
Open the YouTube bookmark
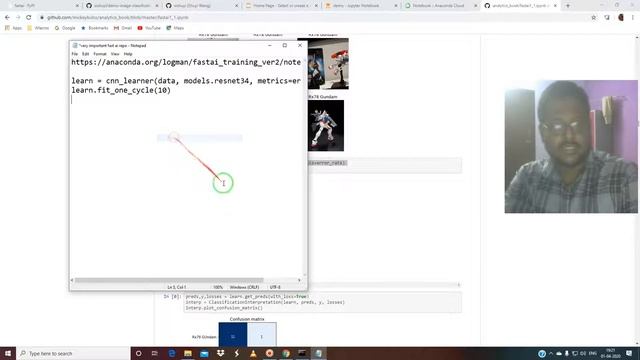[149, 28]
